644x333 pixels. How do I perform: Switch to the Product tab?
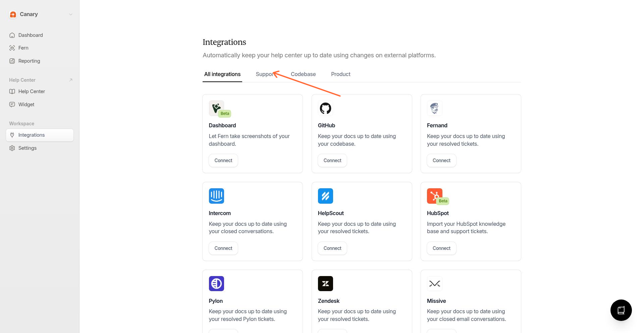[340, 74]
